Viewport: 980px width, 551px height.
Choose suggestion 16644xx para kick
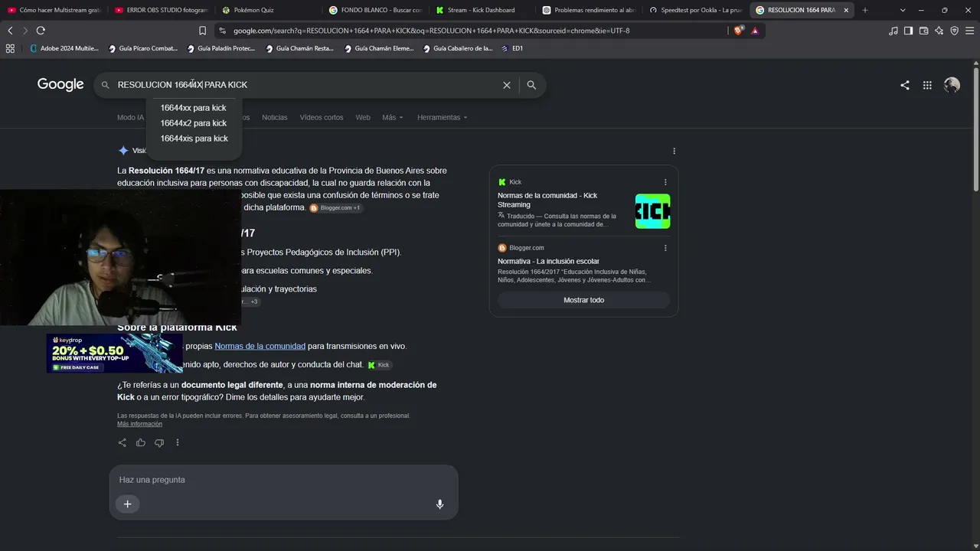tap(194, 108)
